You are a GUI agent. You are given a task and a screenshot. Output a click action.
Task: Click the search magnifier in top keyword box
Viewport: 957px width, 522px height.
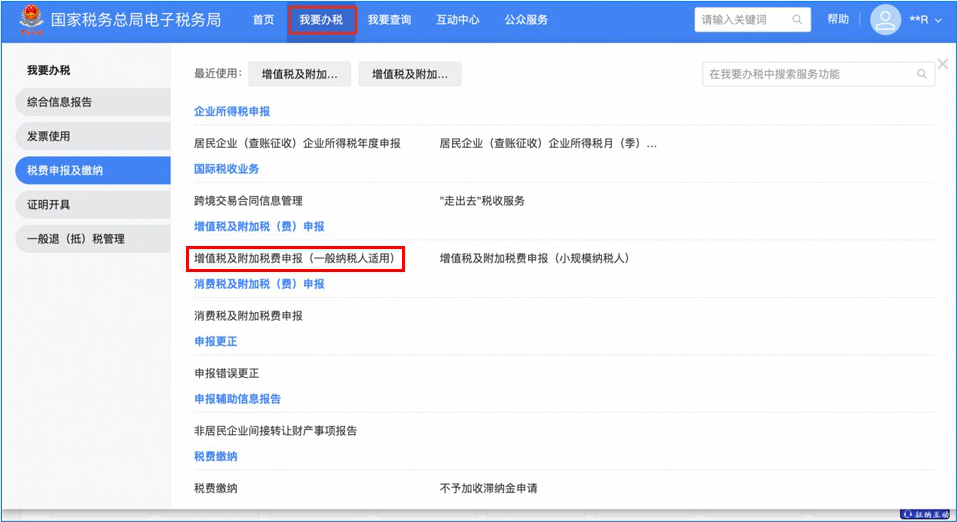click(x=797, y=20)
